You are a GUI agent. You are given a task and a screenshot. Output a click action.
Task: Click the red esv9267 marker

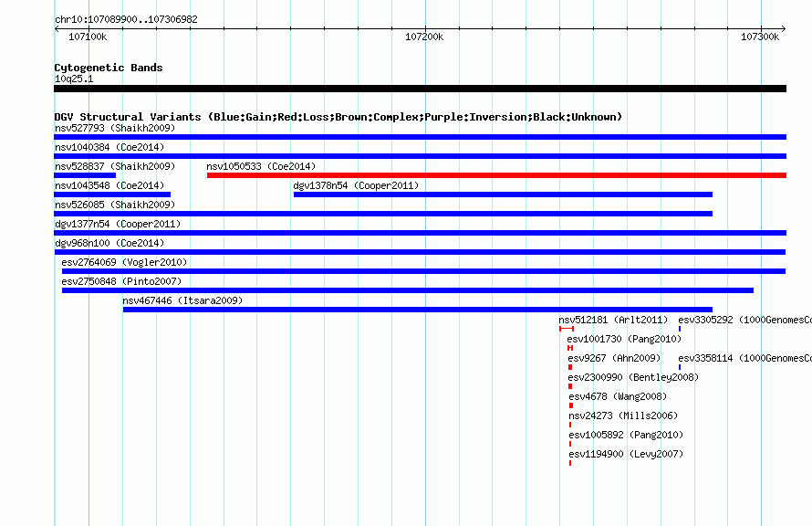point(570,367)
